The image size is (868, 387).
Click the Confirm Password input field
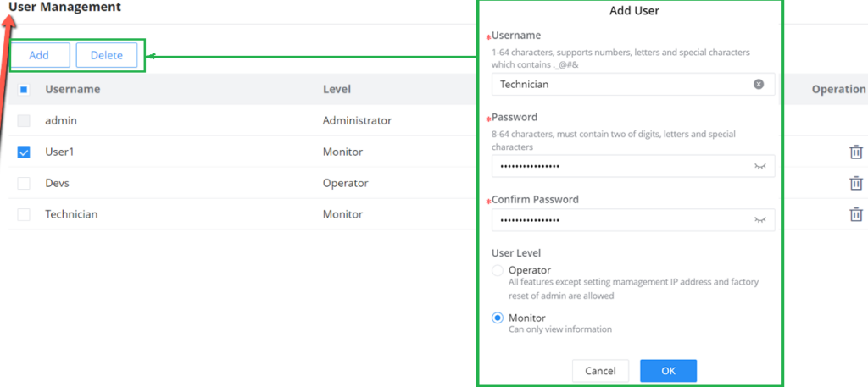click(x=632, y=220)
